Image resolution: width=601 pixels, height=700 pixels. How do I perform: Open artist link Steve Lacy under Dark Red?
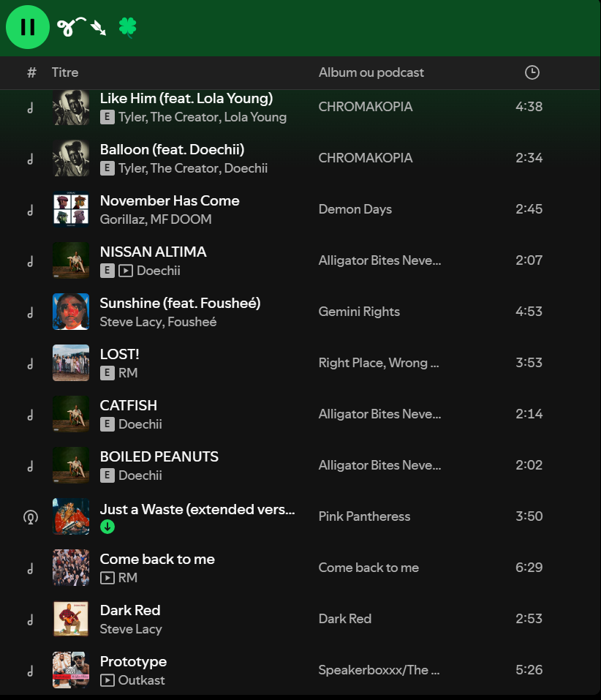131,629
